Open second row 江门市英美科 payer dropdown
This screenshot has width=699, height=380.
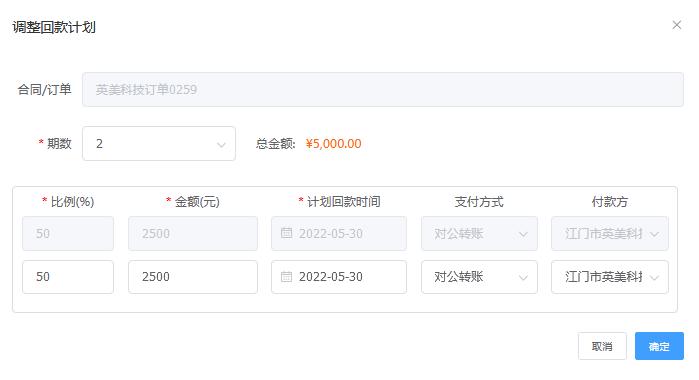pos(610,277)
